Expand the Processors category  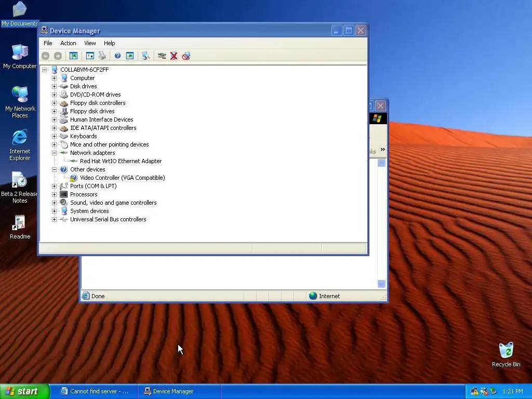click(x=54, y=194)
